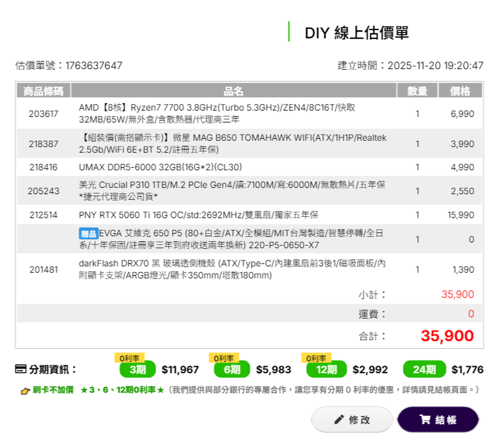Click product code 218387

(x=44, y=144)
